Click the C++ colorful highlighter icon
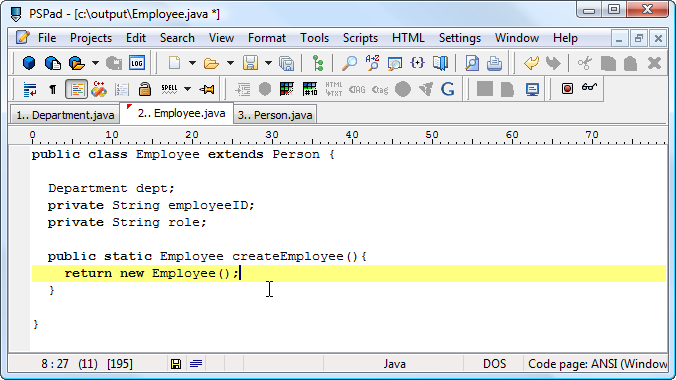 [99, 89]
